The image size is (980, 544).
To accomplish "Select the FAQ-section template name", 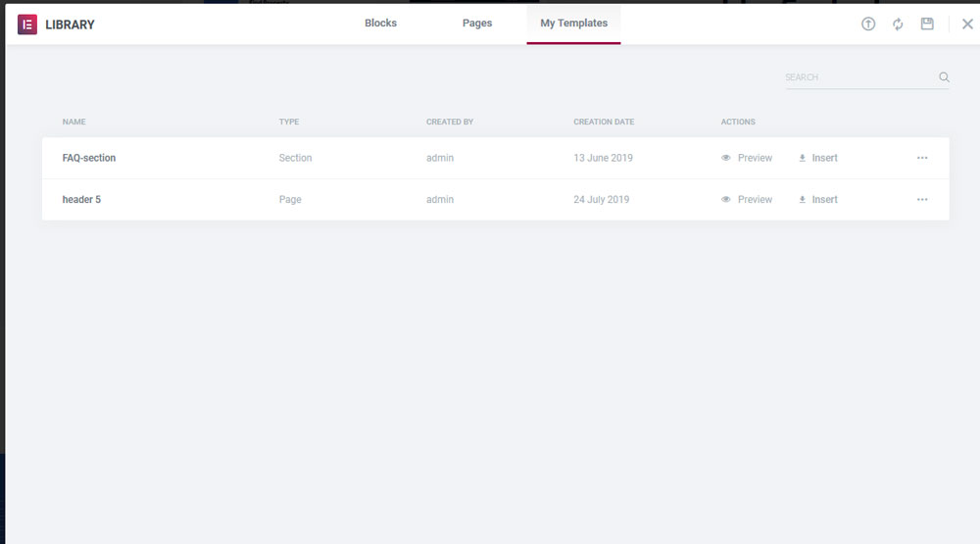I will (89, 158).
